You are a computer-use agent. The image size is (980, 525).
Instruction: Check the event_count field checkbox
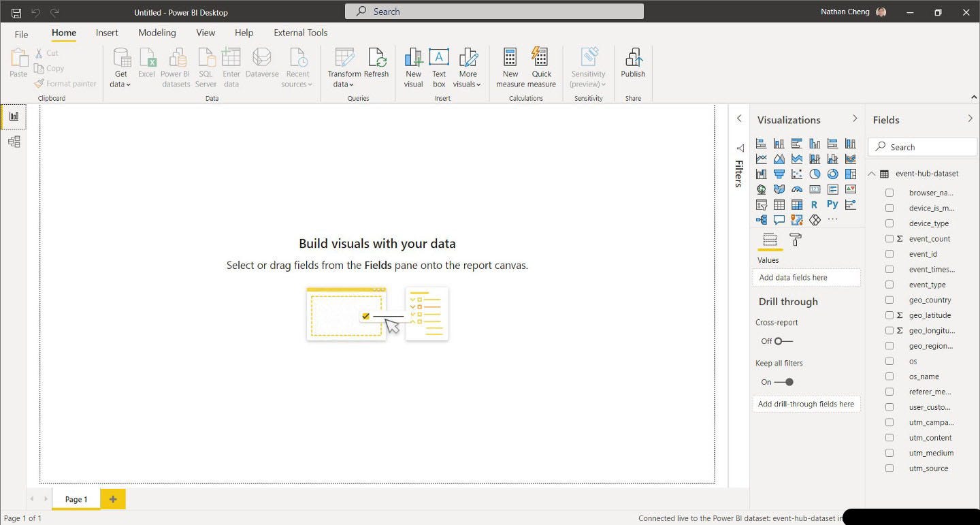[x=889, y=239]
